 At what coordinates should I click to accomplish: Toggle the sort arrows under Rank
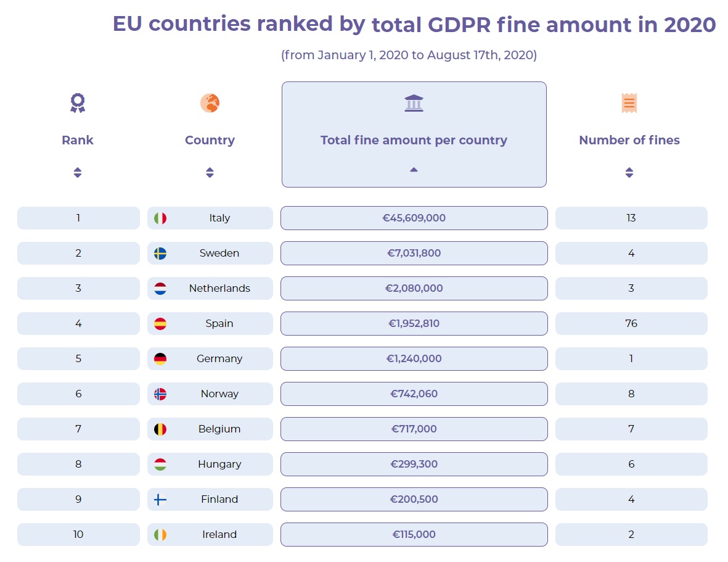(78, 172)
